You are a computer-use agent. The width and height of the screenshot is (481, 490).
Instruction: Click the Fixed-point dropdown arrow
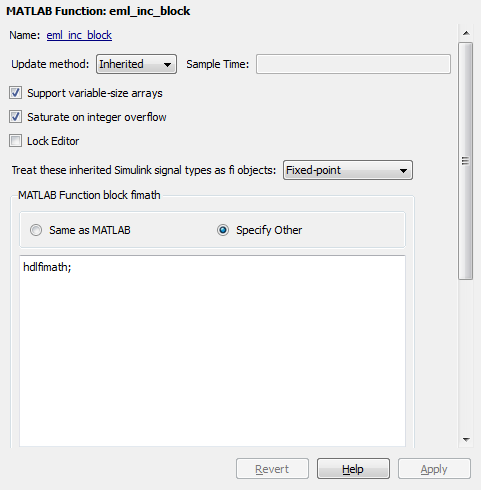[x=403, y=171]
